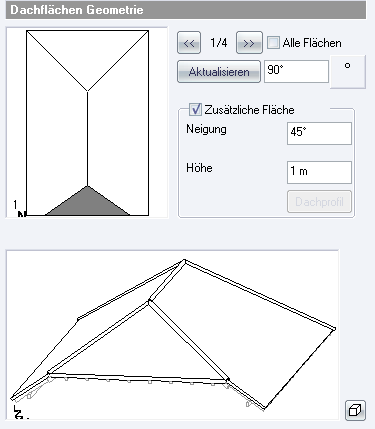Click the Aktualisieren button

pyautogui.click(x=219, y=72)
